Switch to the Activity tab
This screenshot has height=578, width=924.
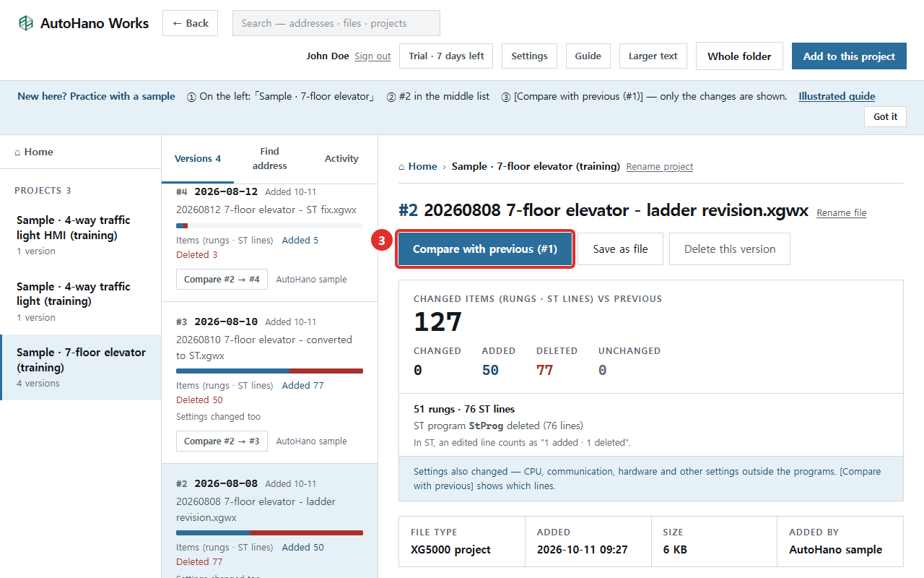pyautogui.click(x=341, y=159)
